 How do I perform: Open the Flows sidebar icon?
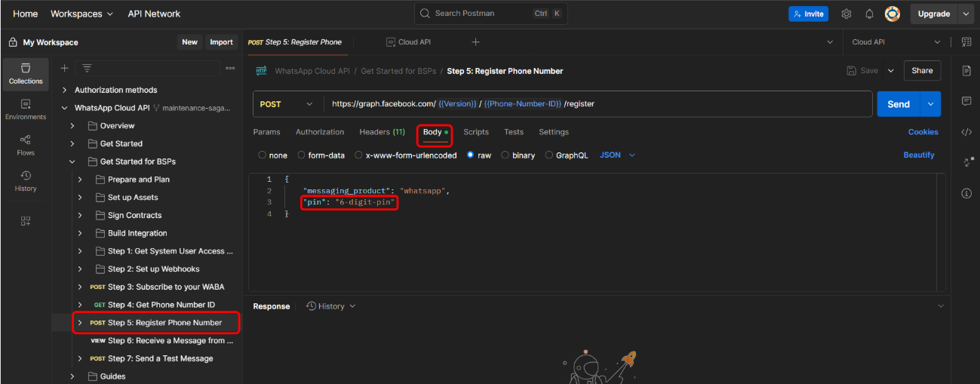[26, 145]
